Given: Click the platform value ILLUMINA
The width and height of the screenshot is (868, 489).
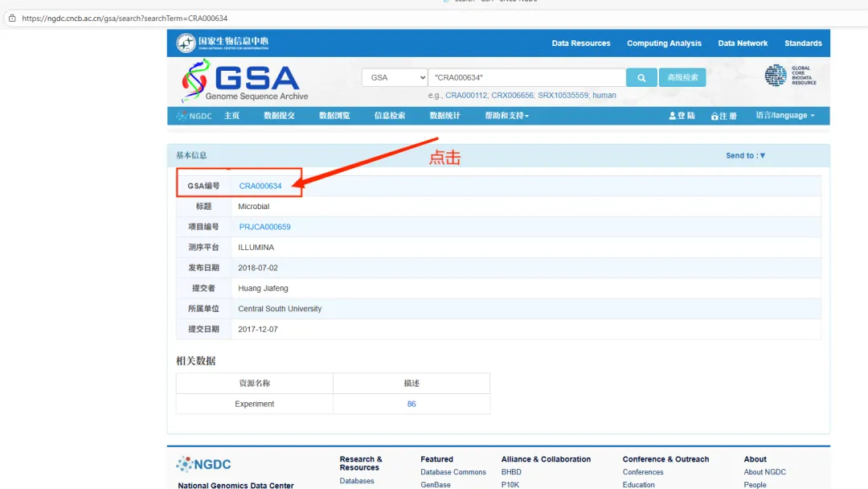Looking at the screenshot, I should coord(256,248).
